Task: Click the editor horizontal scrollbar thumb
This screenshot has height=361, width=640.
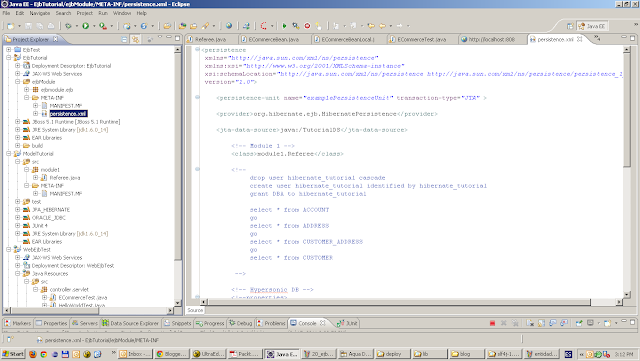Action: pos(400,302)
